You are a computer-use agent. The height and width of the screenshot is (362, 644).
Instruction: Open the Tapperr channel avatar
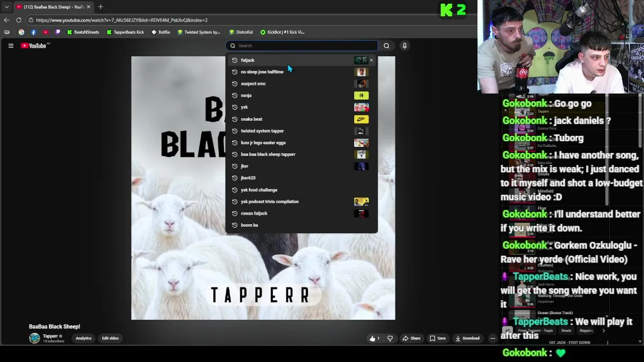click(x=34, y=338)
